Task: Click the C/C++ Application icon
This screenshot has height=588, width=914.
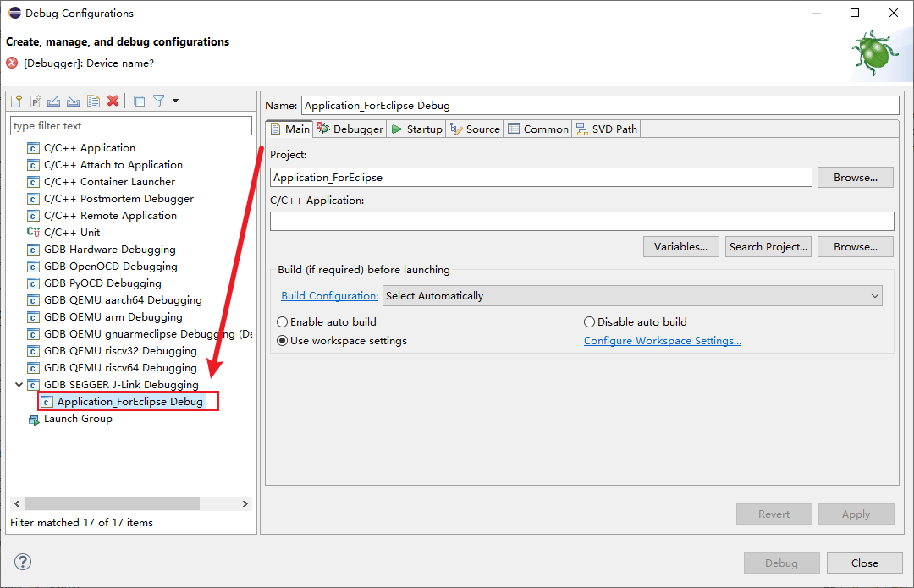Action: [33, 148]
